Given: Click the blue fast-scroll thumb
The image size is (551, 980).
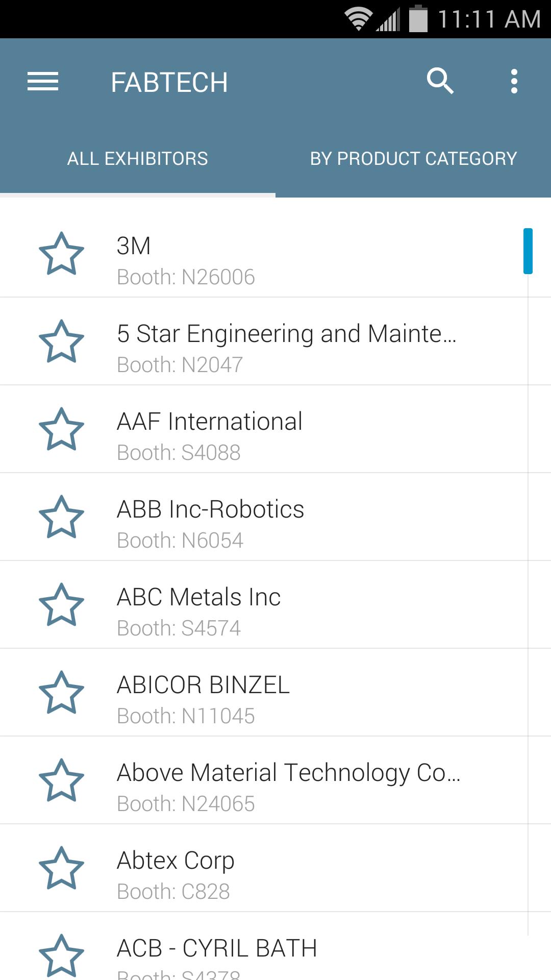Looking at the screenshot, I should (528, 251).
